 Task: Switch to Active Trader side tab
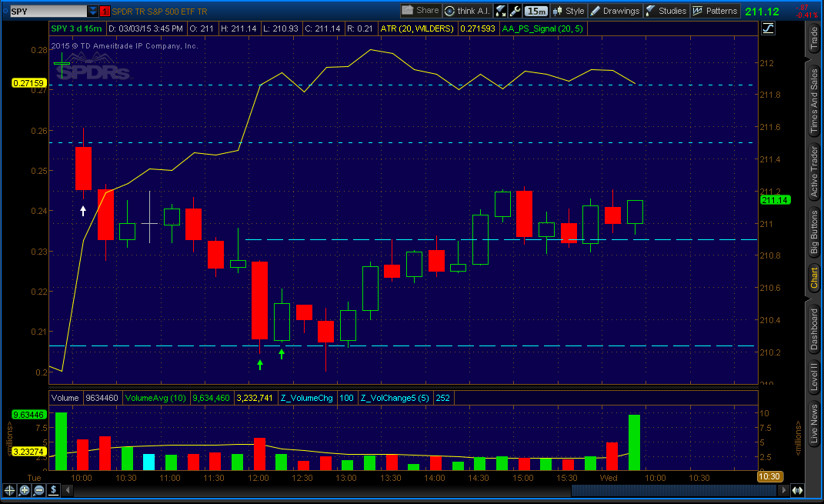coord(814,172)
